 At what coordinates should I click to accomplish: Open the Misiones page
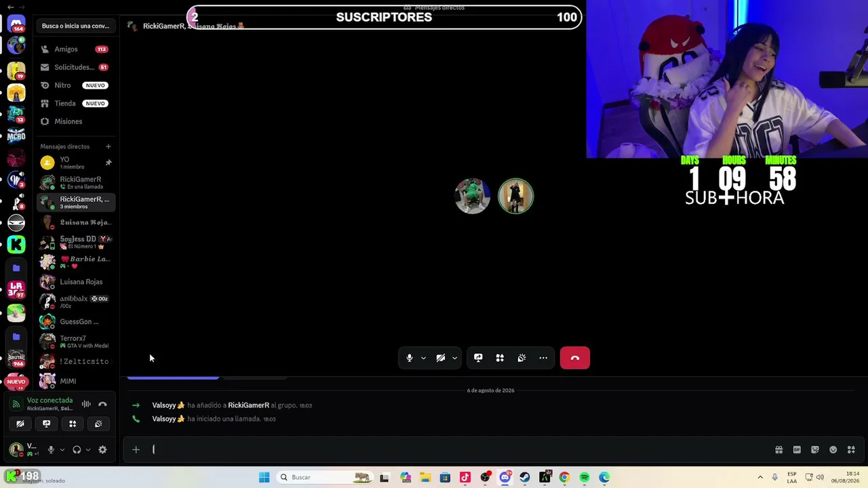pyautogui.click(x=75, y=121)
